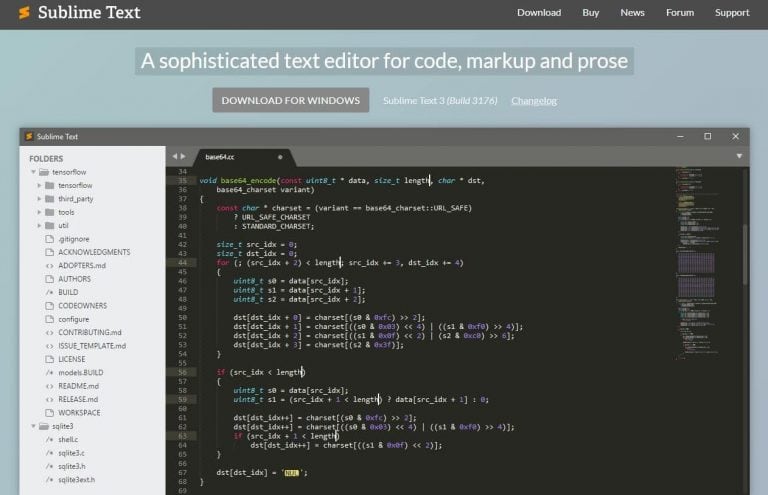Click the models.BUILD source icon
Viewport: 768px width, 495px height.
pos(49,373)
